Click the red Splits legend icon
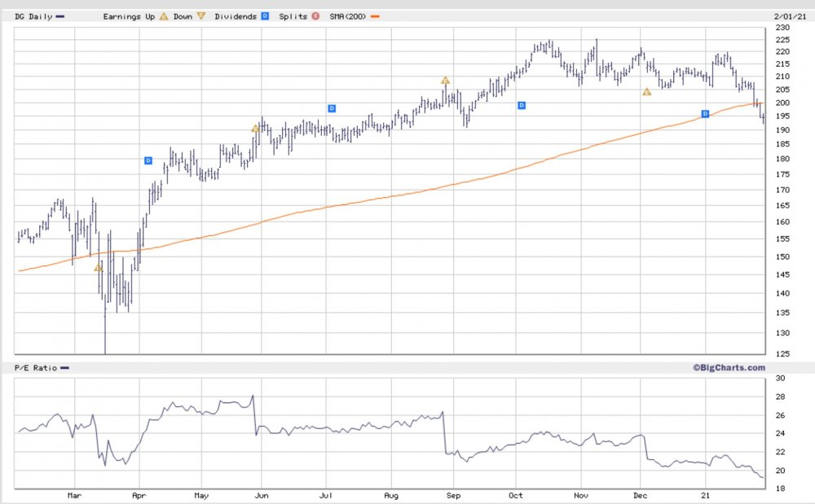 315,16
